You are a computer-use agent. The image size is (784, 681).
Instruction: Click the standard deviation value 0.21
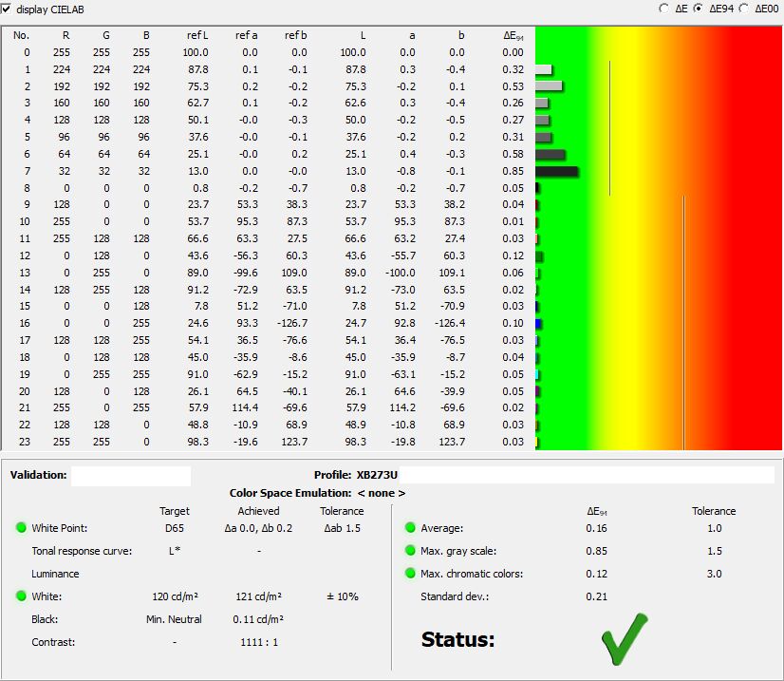pos(596,596)
